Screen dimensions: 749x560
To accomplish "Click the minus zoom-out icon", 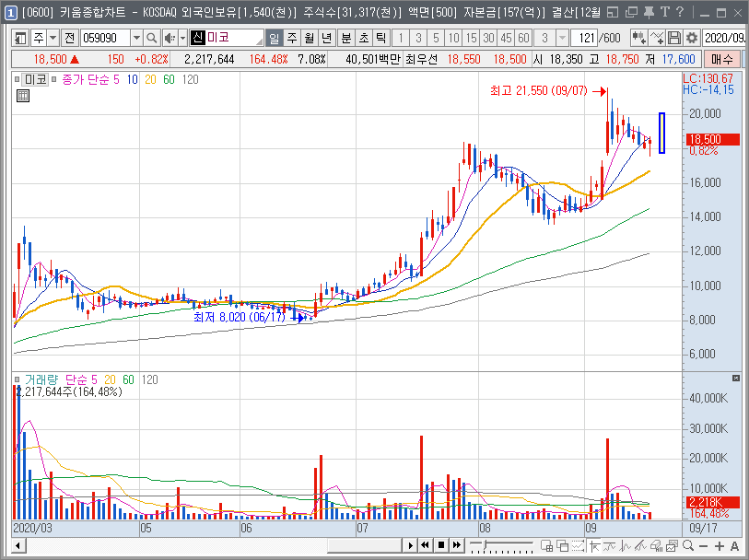I will [x=703, y=545].
